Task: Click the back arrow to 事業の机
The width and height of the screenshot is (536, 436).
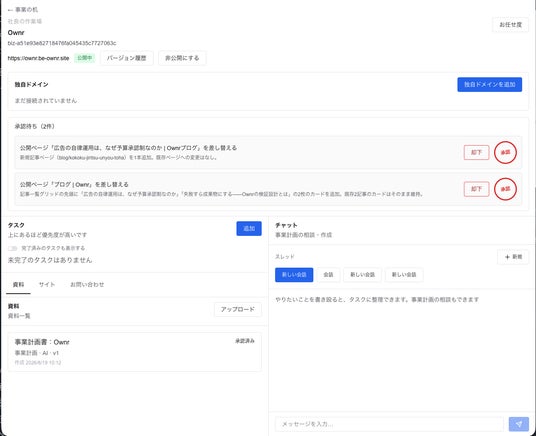Action: [x=23, y=10]
